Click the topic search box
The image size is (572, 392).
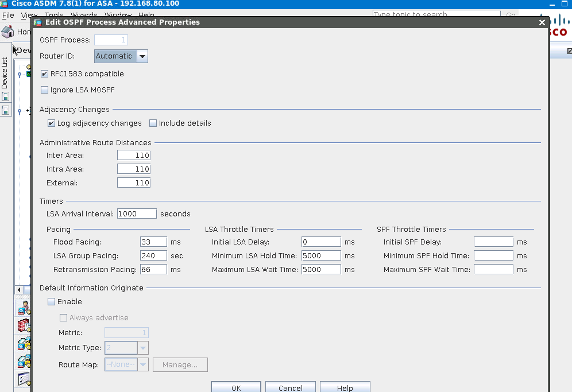(x=436, y=14)
